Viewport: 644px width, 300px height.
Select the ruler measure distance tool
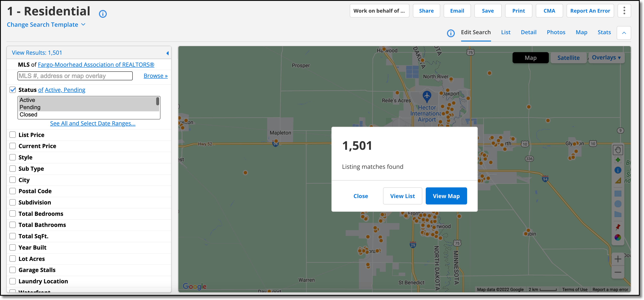tap(618, 181)
